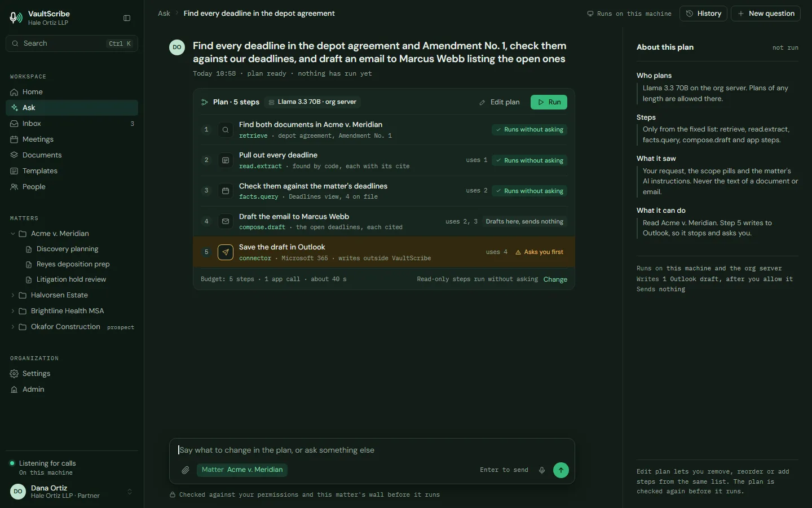The image size is (812, 508).
Task: Click the step 3 calendar icon
Action: pyautogui.click(x=226, y=191)
